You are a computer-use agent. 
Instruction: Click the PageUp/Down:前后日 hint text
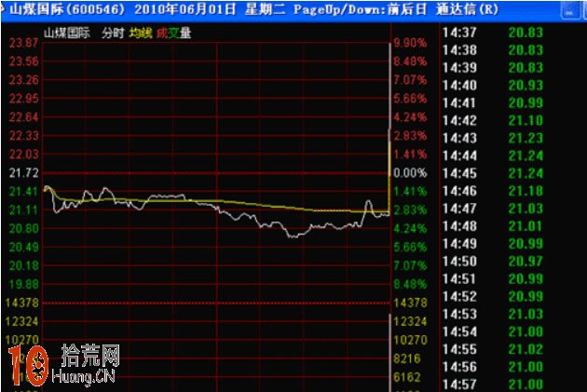(361, 9)
